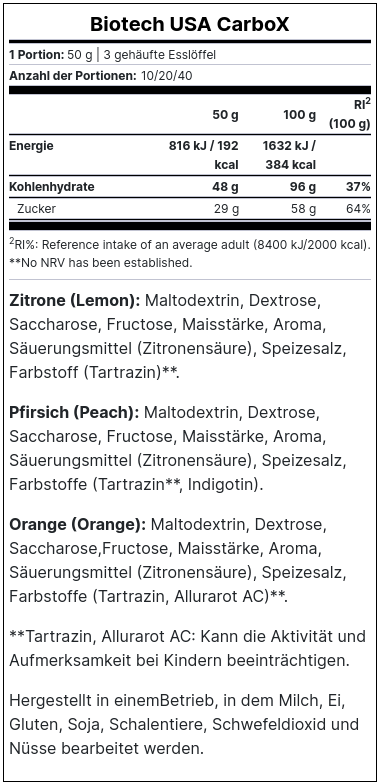Click the Zitrone (Lemon) ingredients heading
Viewport: 379px width, 784px height.
[74, 301]
